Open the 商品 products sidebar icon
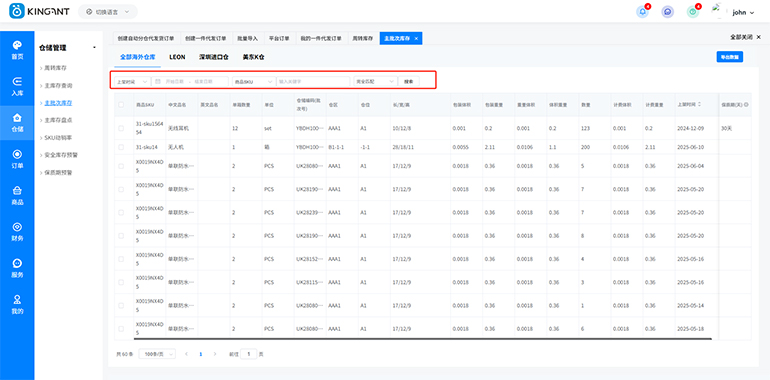 pos(17,195)
